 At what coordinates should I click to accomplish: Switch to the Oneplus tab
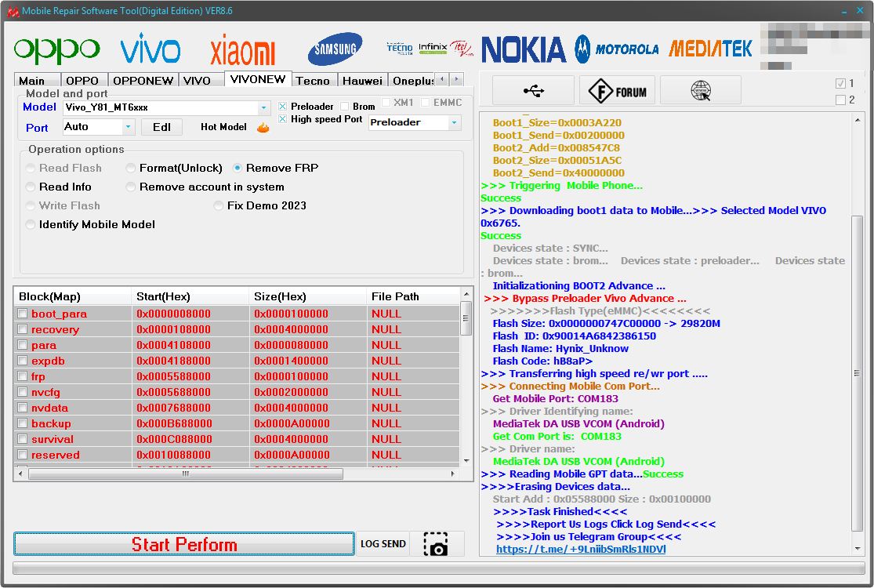click(412, 81)
